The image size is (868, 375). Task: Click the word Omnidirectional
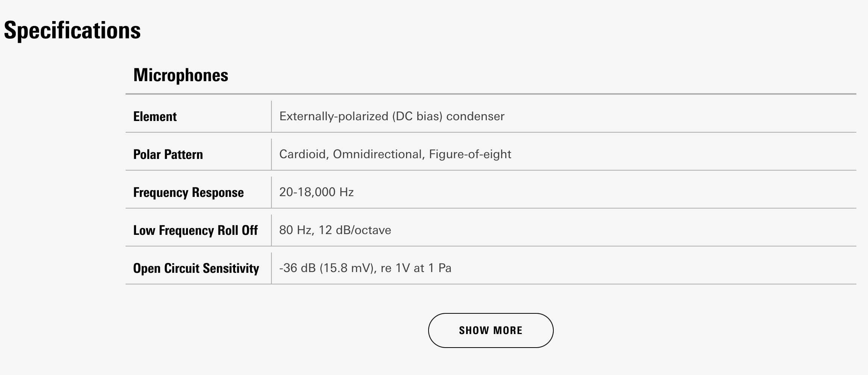pos(377,154)
